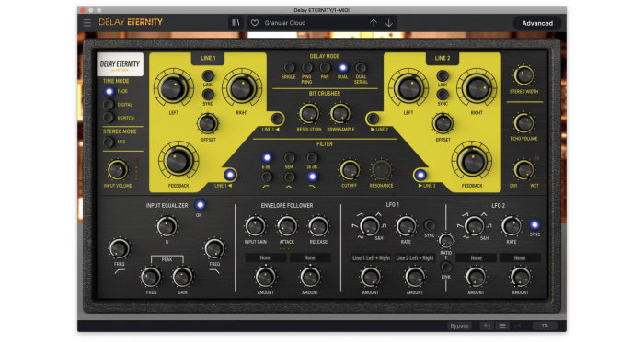This screenshot has width=644, height=342.
Task: Select Single delay mode
Action: click(x=289, y=68)
